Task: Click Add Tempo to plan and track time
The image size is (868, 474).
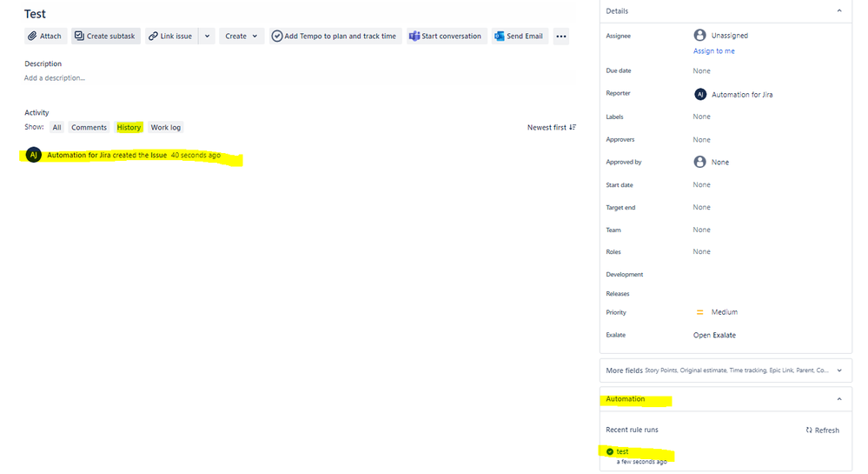Action: pyautogui.click(x=335, y=36)
